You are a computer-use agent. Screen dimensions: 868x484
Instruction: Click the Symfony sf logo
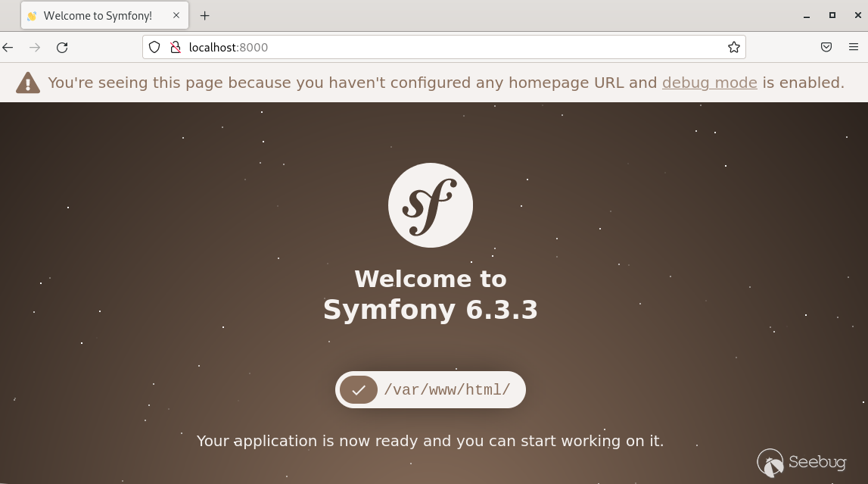pos(431,205)
